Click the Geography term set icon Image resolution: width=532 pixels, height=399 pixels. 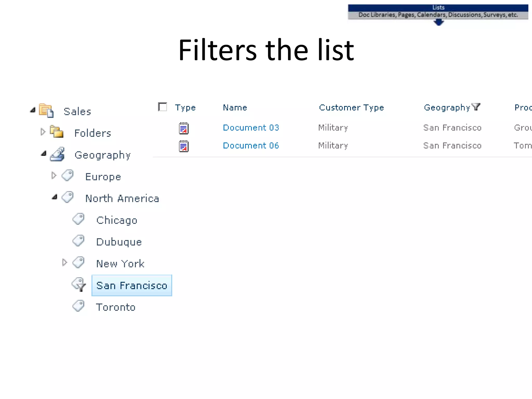click(57, 154)
